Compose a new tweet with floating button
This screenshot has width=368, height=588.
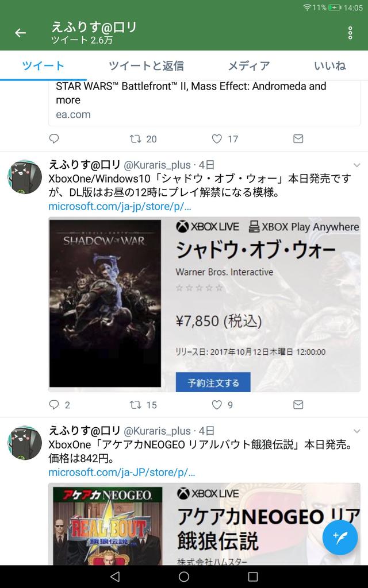click(x=340, y=537)
